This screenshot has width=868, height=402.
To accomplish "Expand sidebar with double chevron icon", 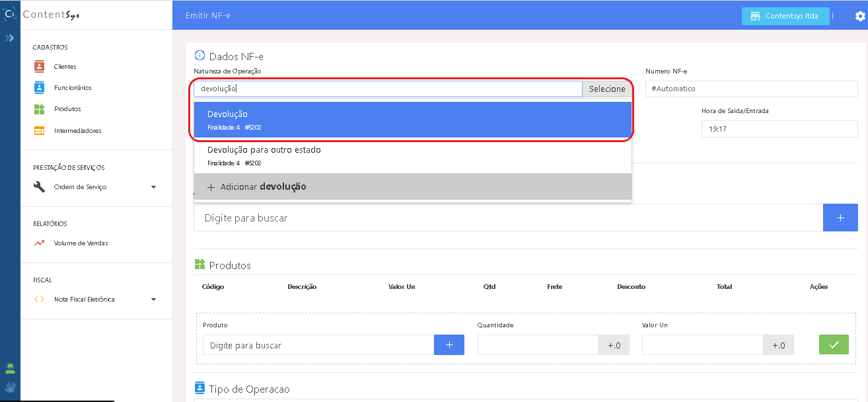I will 10,38.
